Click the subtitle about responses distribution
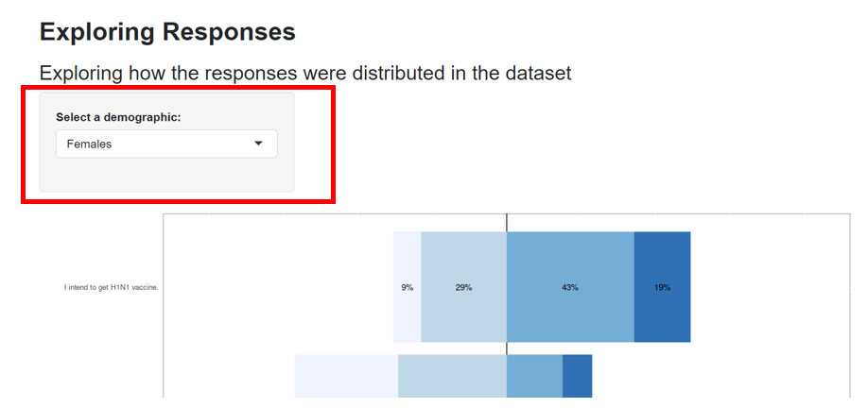Screen dimensions: 868x408 pos(305,73)
